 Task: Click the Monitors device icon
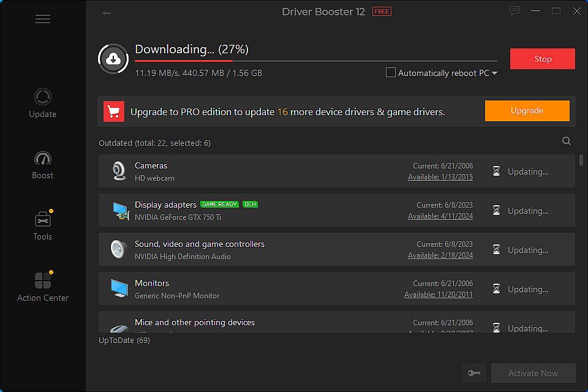point(119,288)
